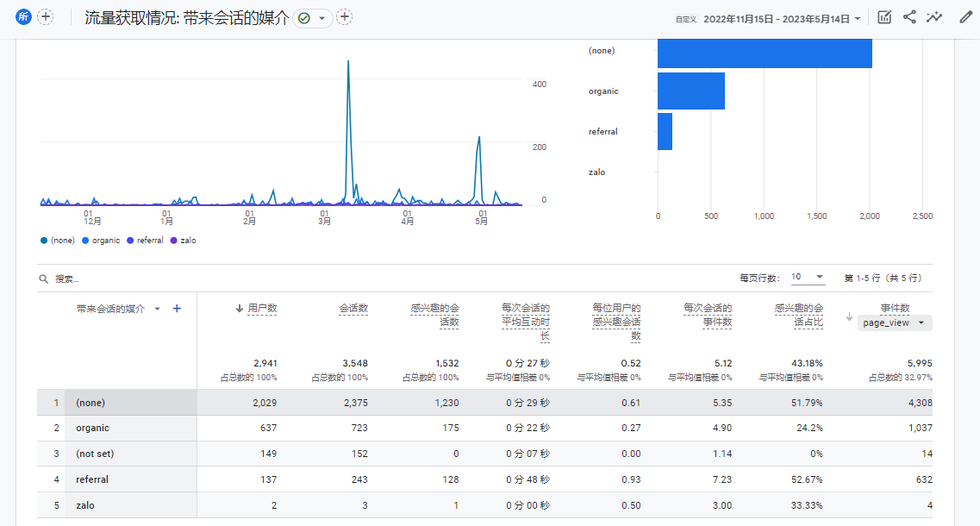980x526 pixels.
Task: Sort table by 用户数 column header
Action: coord(261,308)
